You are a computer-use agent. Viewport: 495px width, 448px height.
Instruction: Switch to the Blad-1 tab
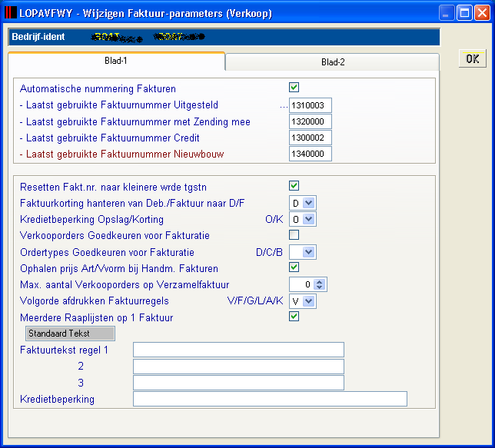coord(116,61)
